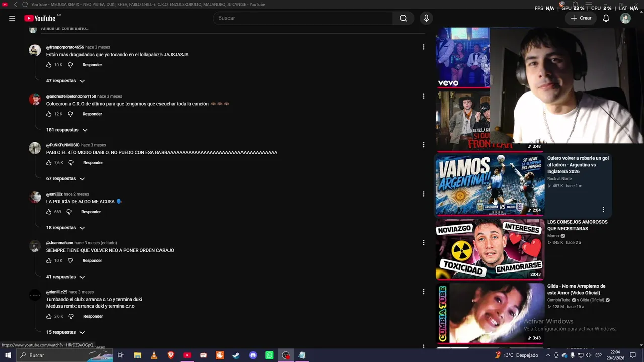Expand 41 respuestas replies
Viewport: 644px width, 362px height.
click(65, 277)
